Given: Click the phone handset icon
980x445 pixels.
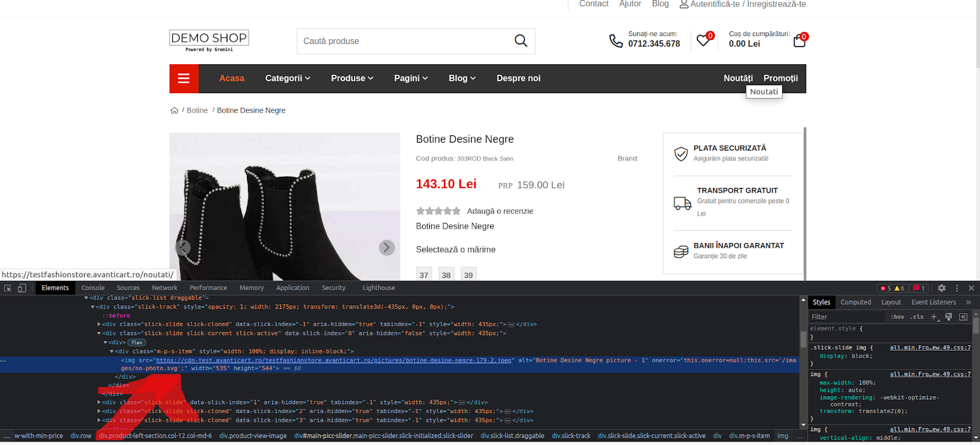Looking at the screenshot, I should tap(616, 41).
